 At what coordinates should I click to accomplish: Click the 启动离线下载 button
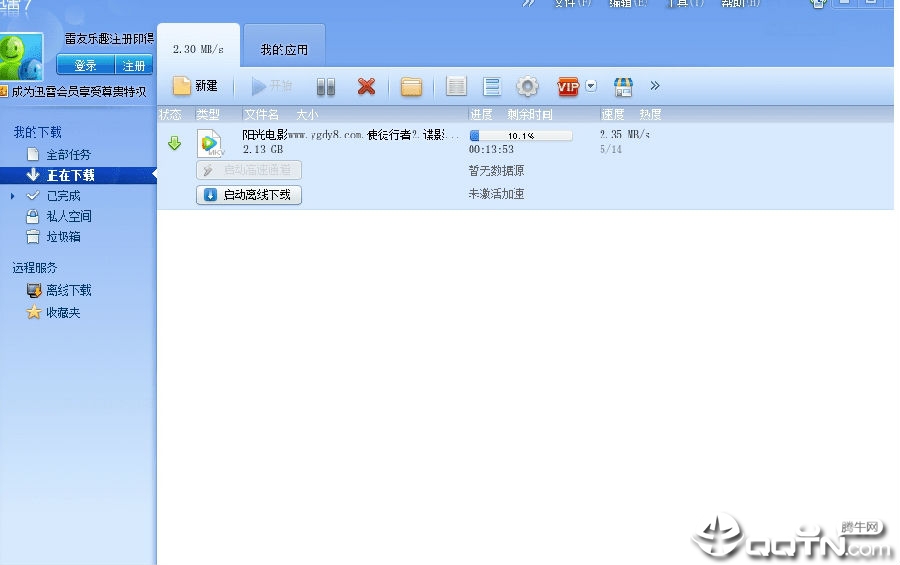tap(249, 195)
